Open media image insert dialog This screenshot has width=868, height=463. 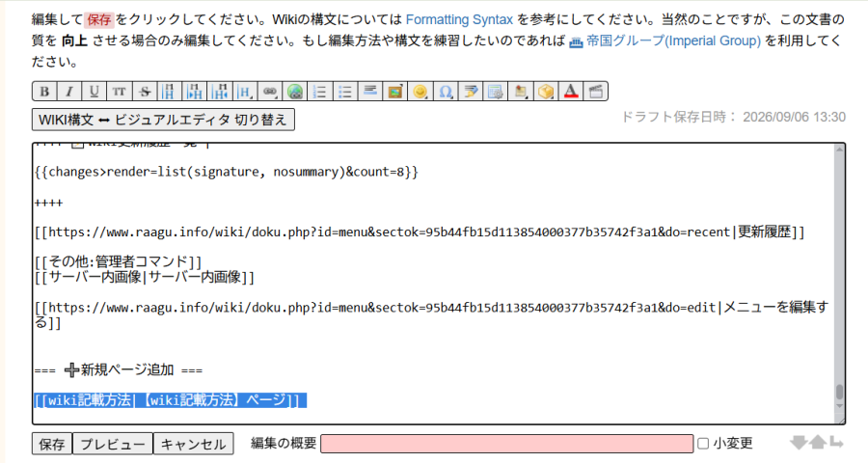[395, 92]
